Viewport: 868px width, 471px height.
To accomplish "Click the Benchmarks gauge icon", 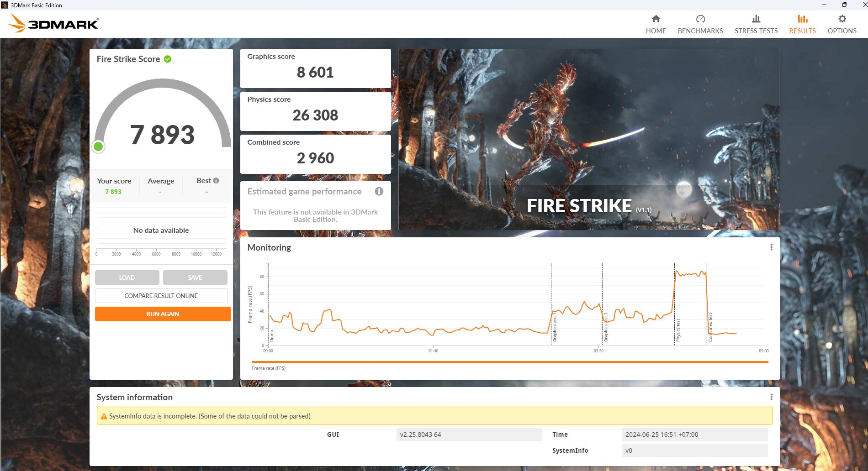I will [x=700, y=19].
